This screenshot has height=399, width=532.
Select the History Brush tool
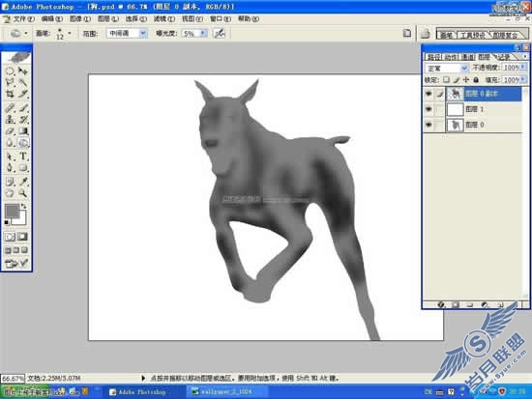point(23,119)
